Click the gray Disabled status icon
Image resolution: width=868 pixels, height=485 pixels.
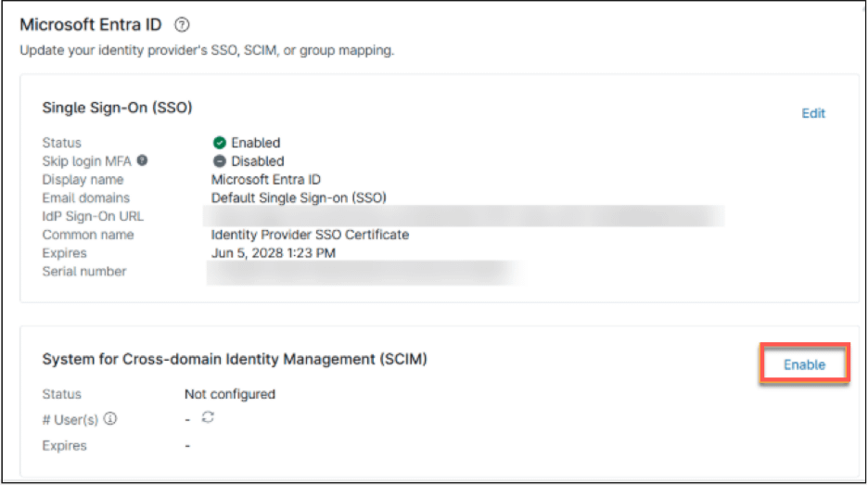(x=219, y=161)
